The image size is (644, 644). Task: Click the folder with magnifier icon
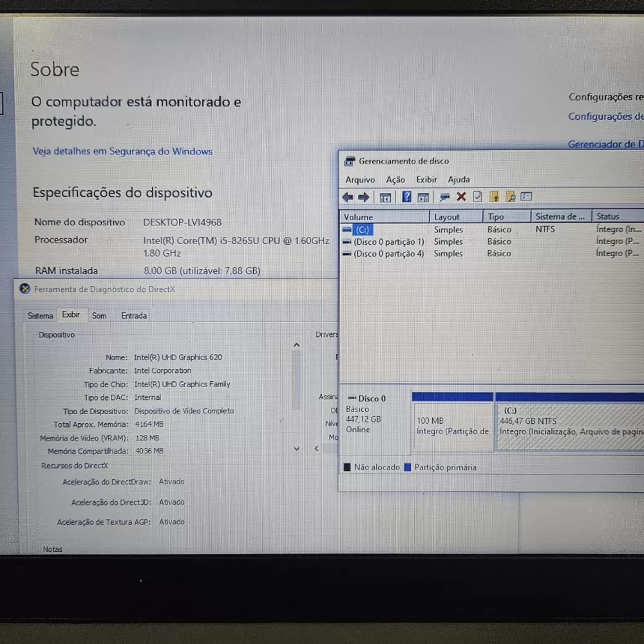[x=510, y=196]
